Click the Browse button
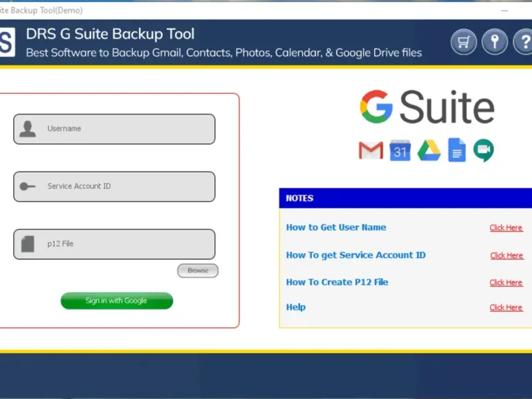Image resolution: width=532 pixels, height=399 pixels. click(198, 271)
